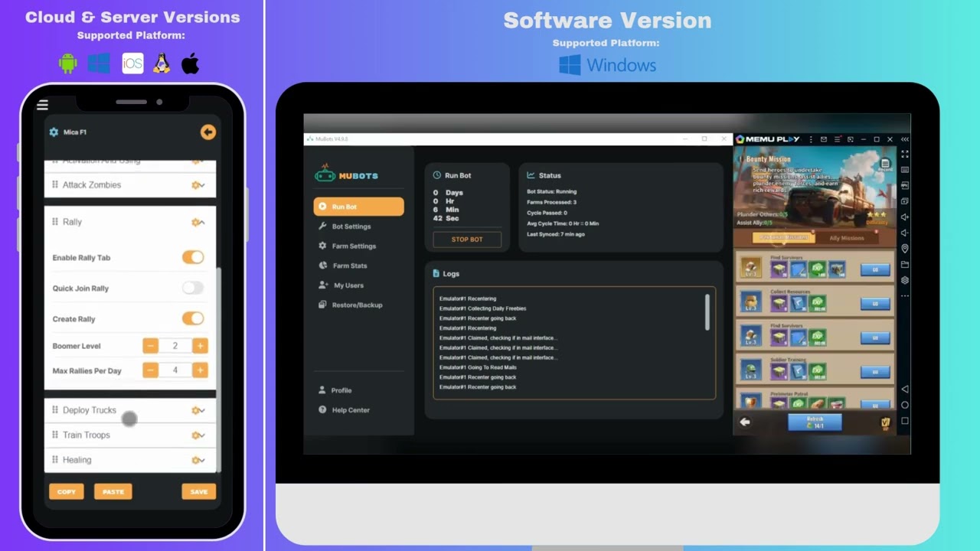Click the Android recents square in MEmu
This screenshot has width=980, height=551.
pos(905,421)
